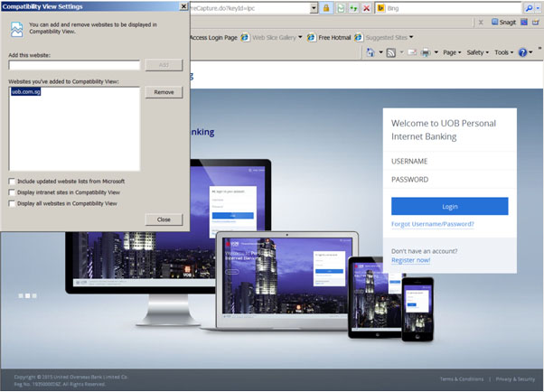
Task: Click the blue Help question mark icon
Action: [522, 52]
